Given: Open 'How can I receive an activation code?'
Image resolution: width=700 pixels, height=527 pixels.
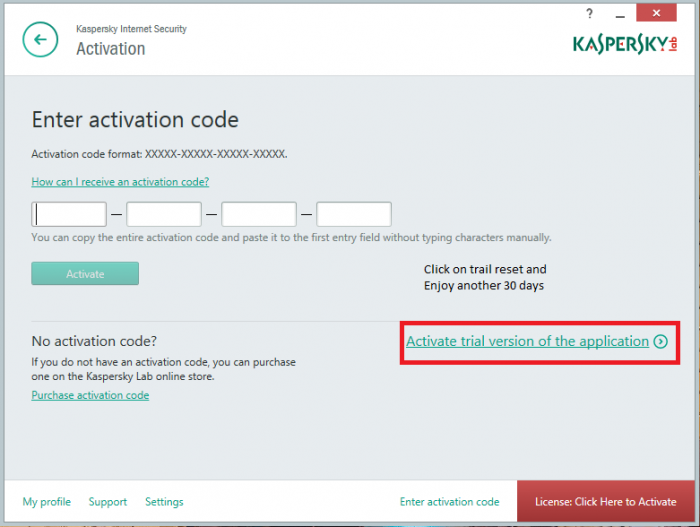Looking at the screenshot, I should [x=120, y=182].
